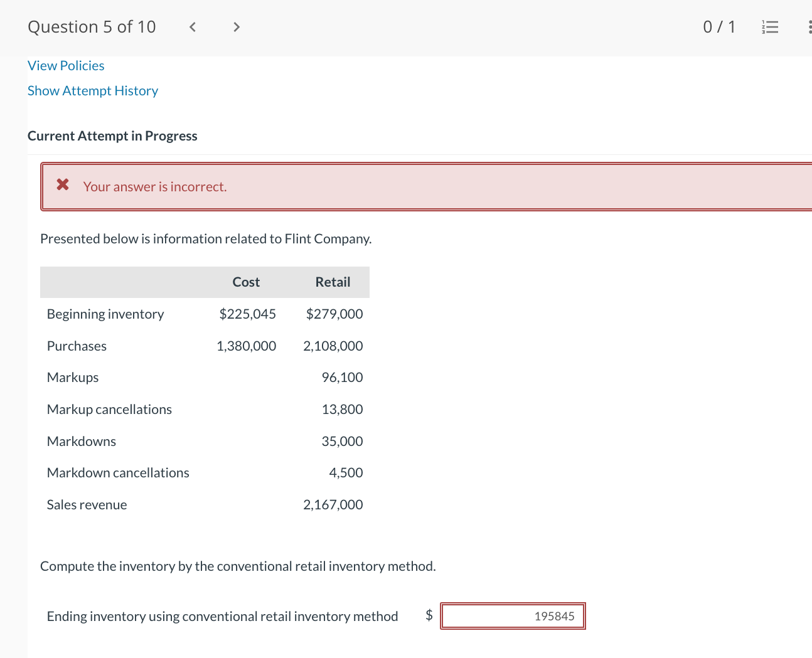Click the Question 5 of 10 heading

click(x=92, y=27)
